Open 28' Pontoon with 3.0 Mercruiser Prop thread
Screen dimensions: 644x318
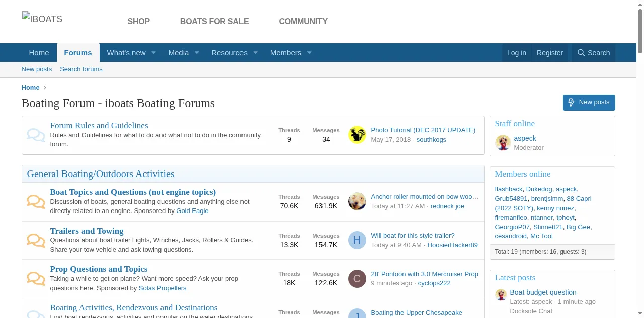425,274
